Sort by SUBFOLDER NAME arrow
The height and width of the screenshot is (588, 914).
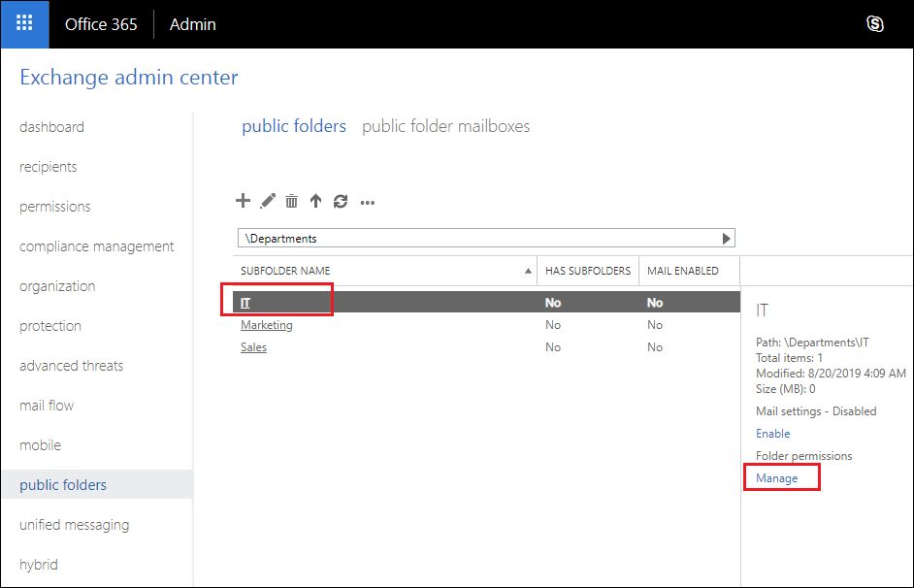coord(528,271)
